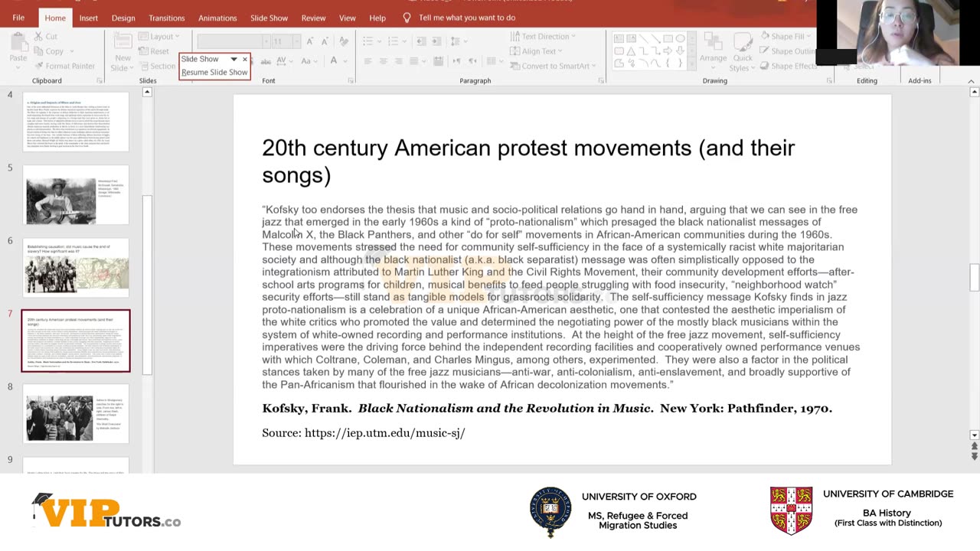The image size is (980, 551).
Task: Click main editing area scroll down arrow
Action: coord(974,435)
